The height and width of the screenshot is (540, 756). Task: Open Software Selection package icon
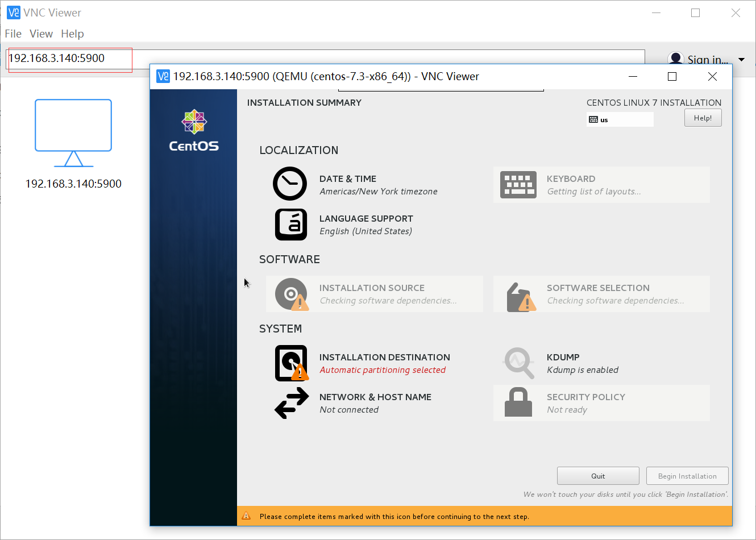[521, 297]
